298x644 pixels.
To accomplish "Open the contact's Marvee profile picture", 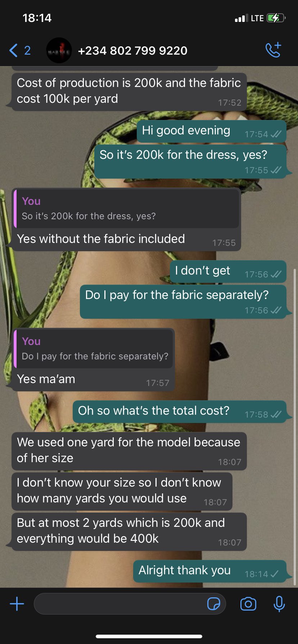I will coord(59,50).
